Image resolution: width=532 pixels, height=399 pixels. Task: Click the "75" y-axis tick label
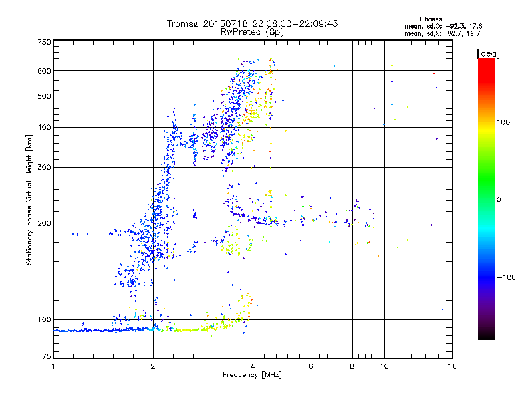pyautogui.click(x=47, y=356)
